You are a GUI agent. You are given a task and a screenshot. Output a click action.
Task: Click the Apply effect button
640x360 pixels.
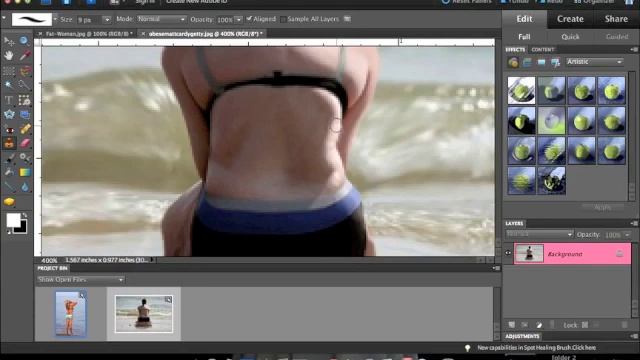click(x=602, y=207)
